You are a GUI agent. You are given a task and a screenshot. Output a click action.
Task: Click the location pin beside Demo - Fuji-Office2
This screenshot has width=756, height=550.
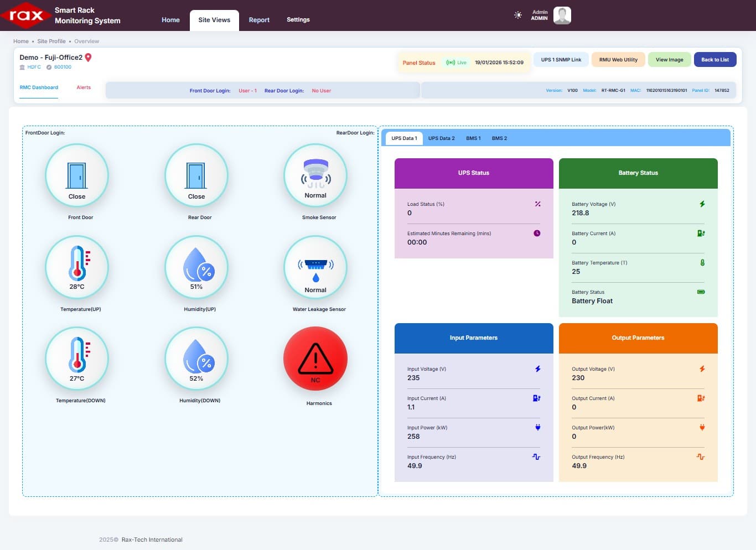(88, 58)
